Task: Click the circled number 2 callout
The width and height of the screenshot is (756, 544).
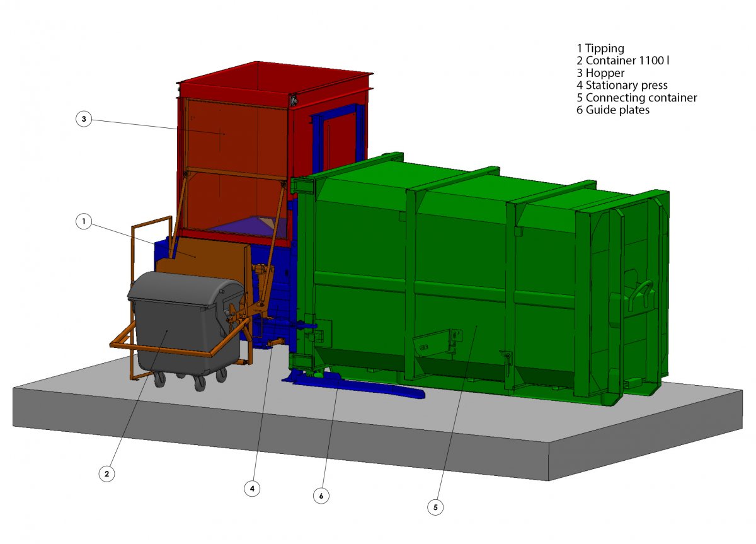Action: (106, 473)
